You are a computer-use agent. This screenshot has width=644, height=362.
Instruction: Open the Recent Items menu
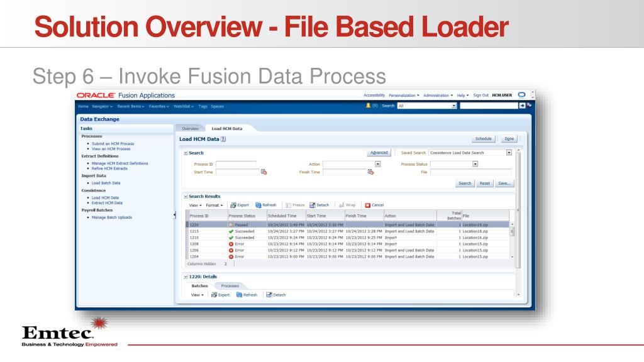[x=131, y=106]
